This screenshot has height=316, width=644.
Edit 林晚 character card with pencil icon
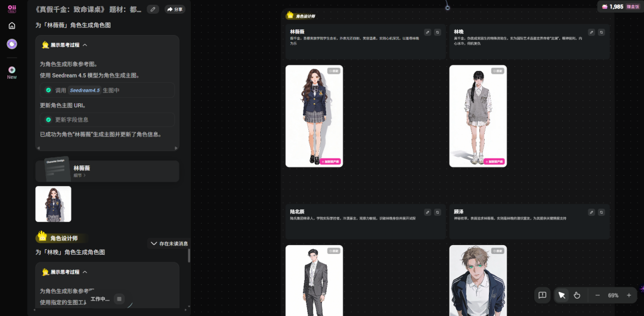tap(592, 32)
